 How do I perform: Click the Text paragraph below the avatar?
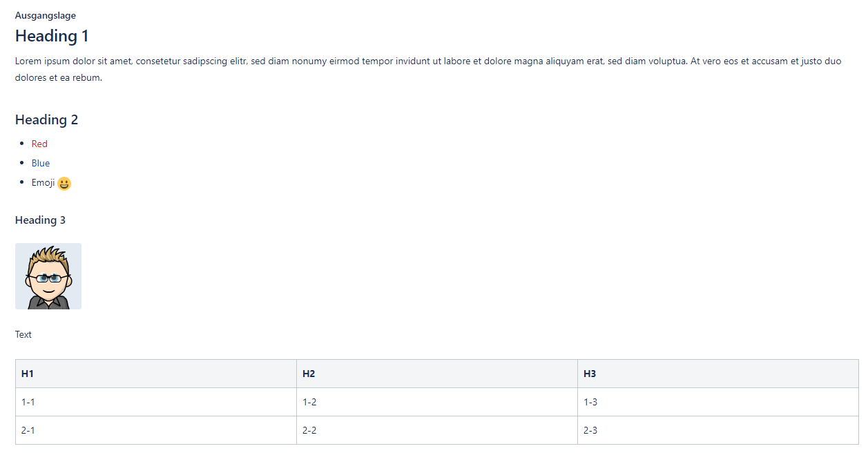[23, 334]
